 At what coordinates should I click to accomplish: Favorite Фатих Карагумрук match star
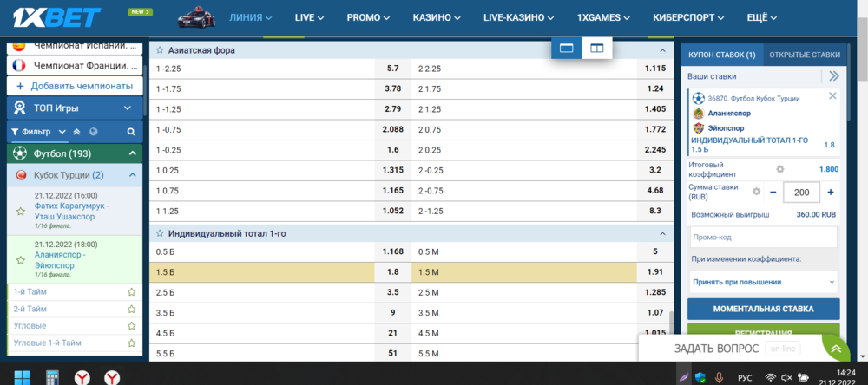click(21, 212)
